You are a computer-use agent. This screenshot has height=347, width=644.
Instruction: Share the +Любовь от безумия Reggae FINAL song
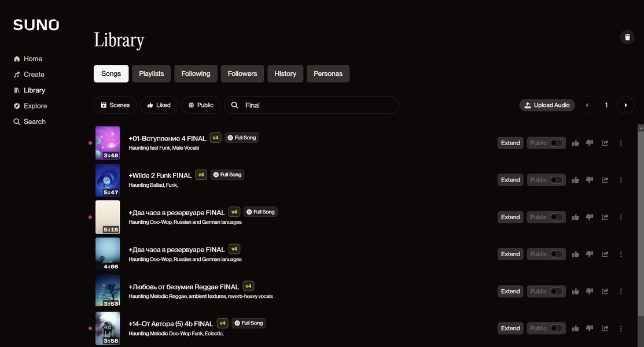pyautogui.click(x=605, y=291)
